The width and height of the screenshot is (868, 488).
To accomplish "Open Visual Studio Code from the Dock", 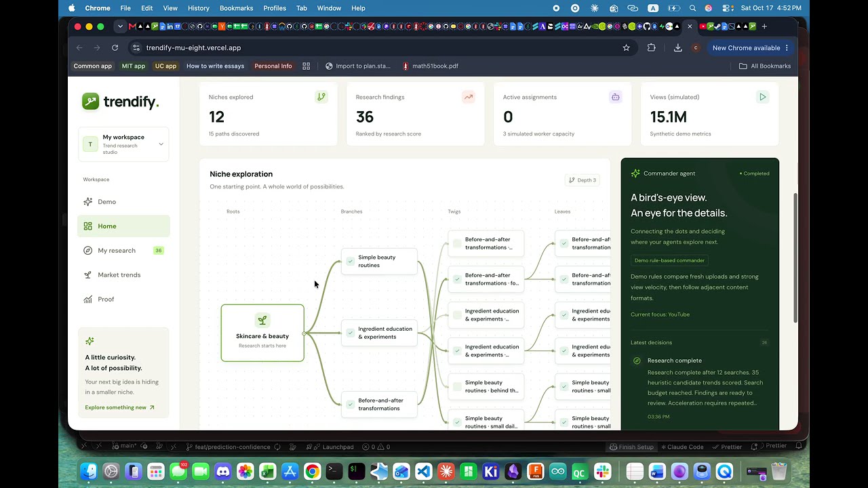I will point(424,471).
